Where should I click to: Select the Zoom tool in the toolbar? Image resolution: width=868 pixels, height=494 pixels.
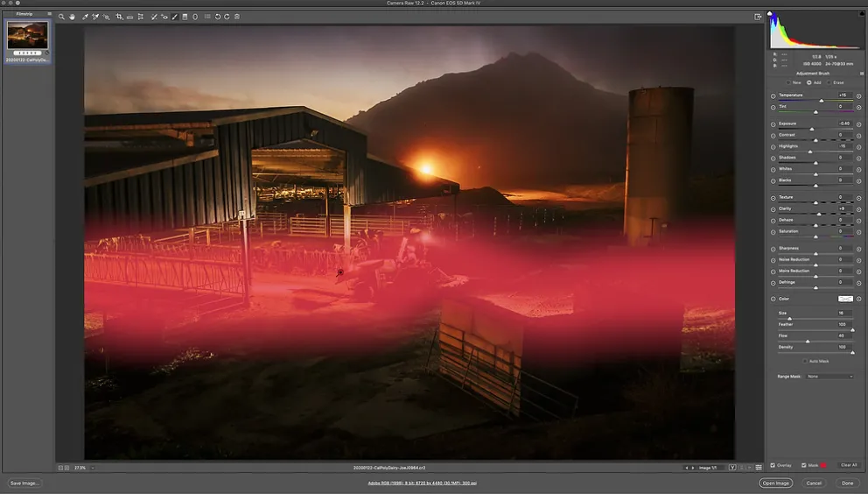coord(61,17)
